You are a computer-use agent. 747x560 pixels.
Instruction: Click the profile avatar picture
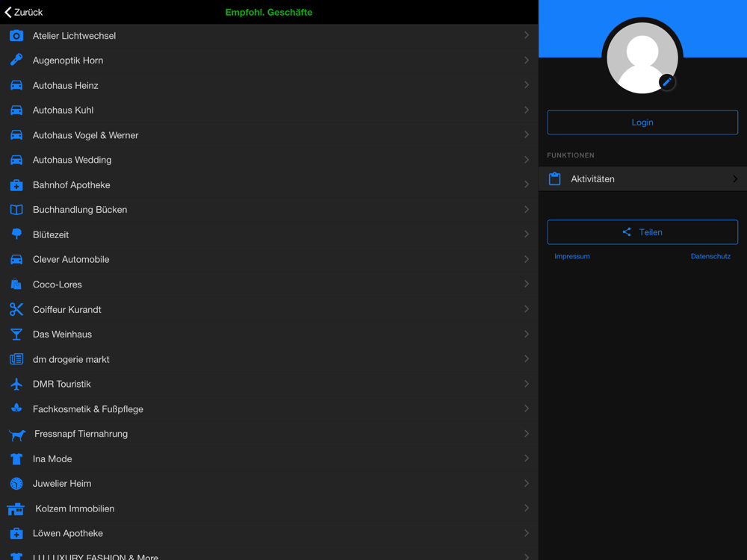[x=642, y=58]
